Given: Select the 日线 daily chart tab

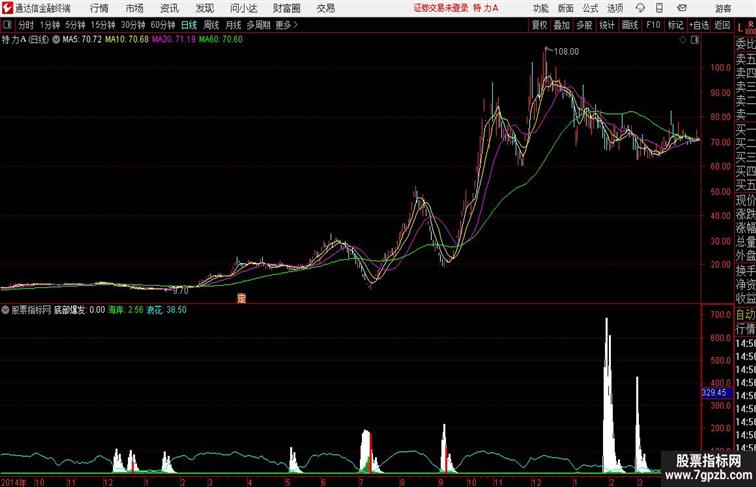Looking at the screenshot, I should [189, 25].
